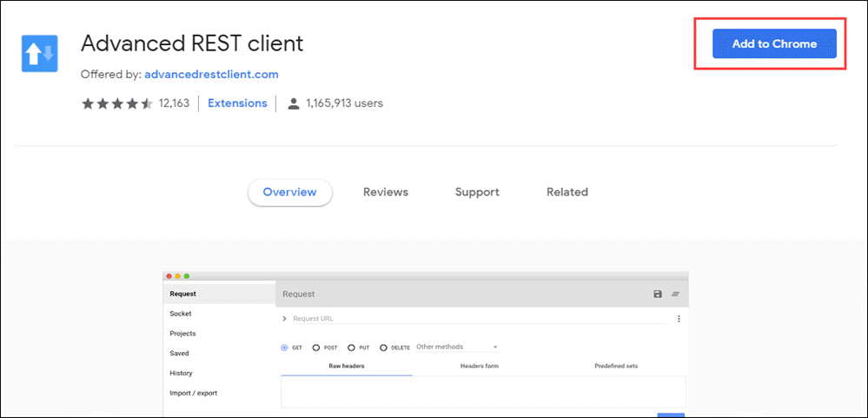
Task: Click the Advanced REST client extension logo
Action: click(x=41, y=55)
